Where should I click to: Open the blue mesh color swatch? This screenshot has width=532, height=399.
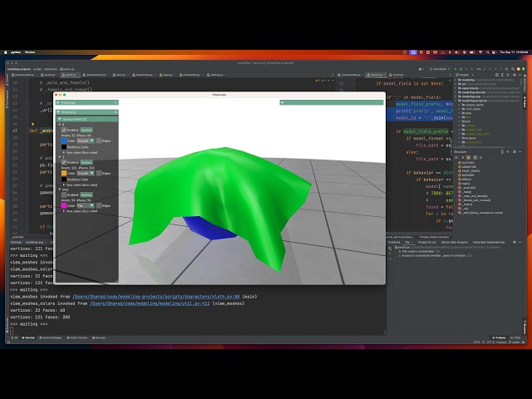(64, 140)
